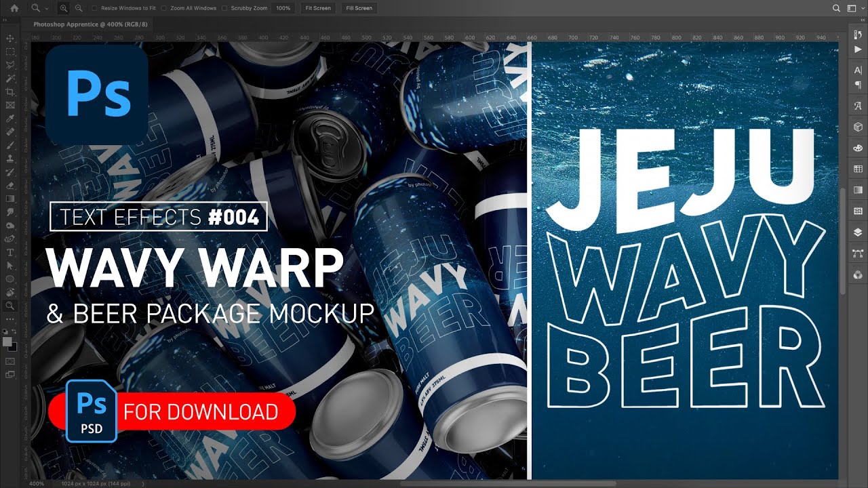This screenshot has width=868, height=488.
Task: Select the Frame tool
Action: click(10, 105)
